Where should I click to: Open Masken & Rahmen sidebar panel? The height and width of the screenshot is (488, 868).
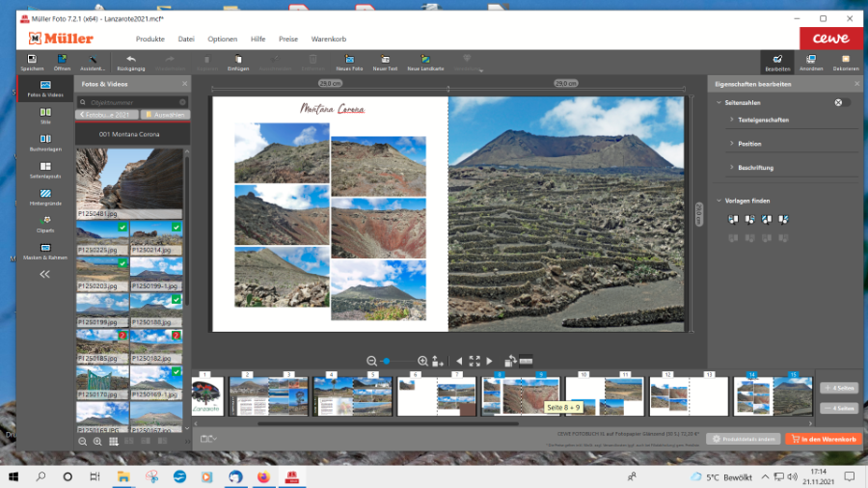(45, 250)
